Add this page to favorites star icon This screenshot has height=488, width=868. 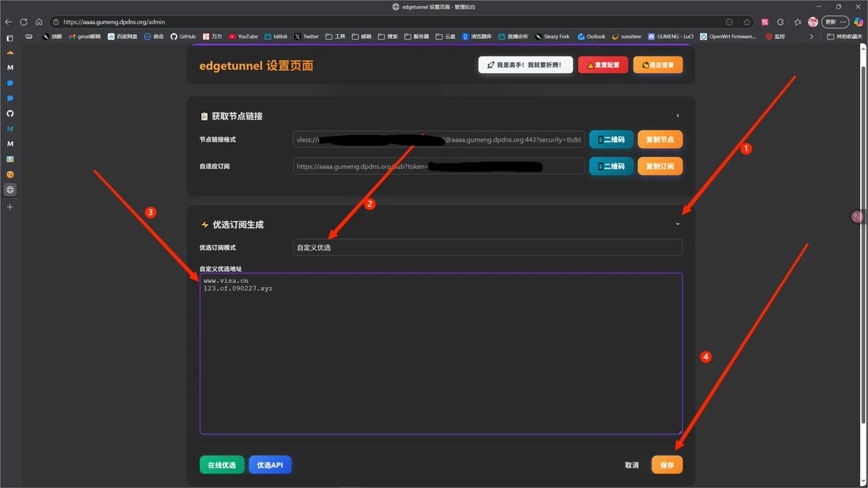[x=746, y=22]
